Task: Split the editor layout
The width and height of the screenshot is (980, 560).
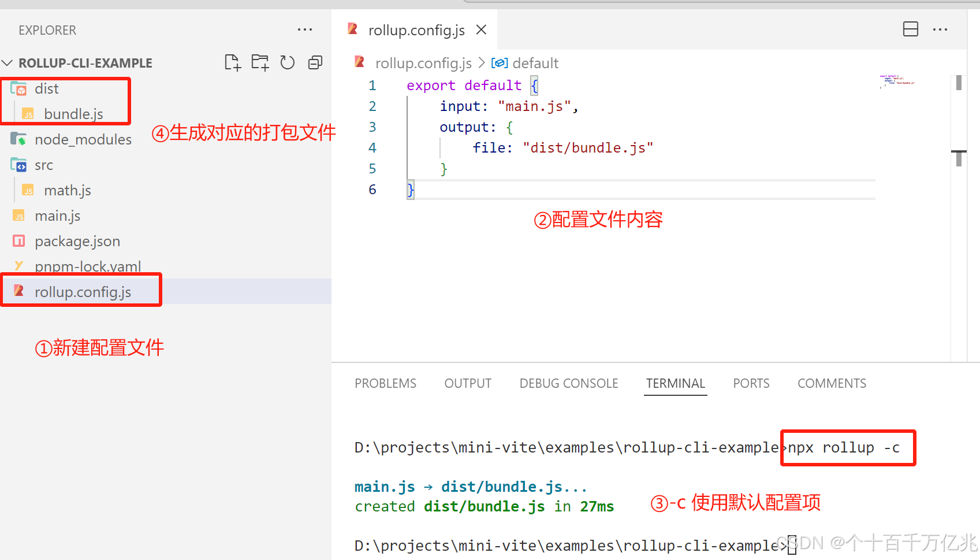Action: (x=911, y=29)
